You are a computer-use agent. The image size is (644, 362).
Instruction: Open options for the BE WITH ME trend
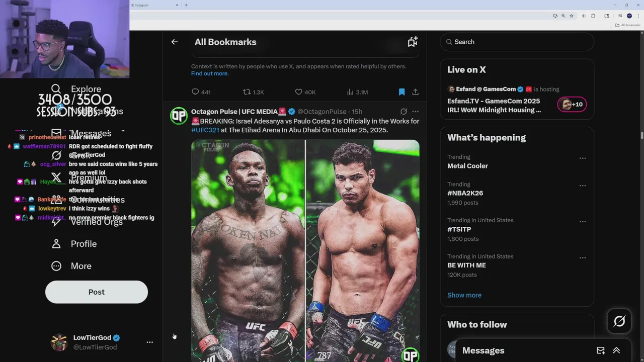pyautogui.click(x=583, y=258)
